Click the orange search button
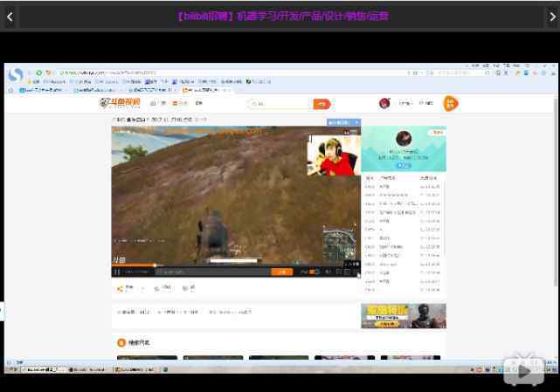 (x=321, y=104)
